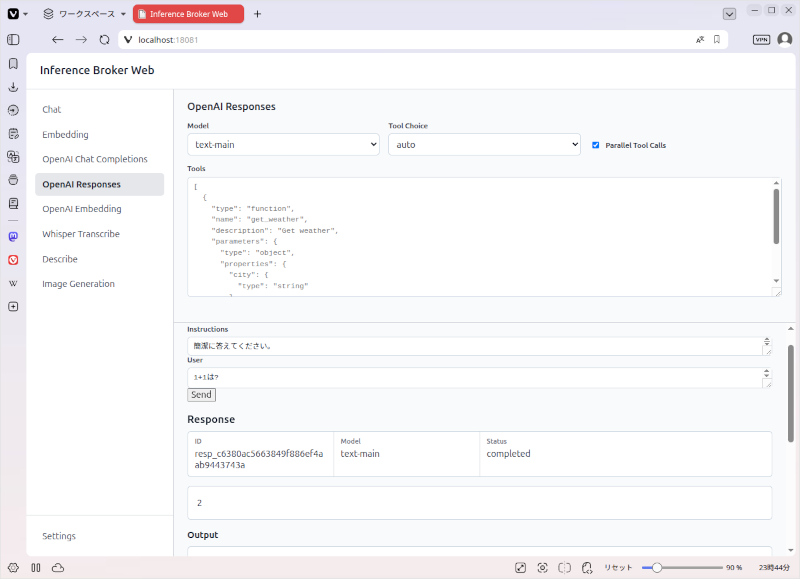800x579 pixels.
Task: Select OpenAI Responses in sidebar
Action: tap(99, 184)
